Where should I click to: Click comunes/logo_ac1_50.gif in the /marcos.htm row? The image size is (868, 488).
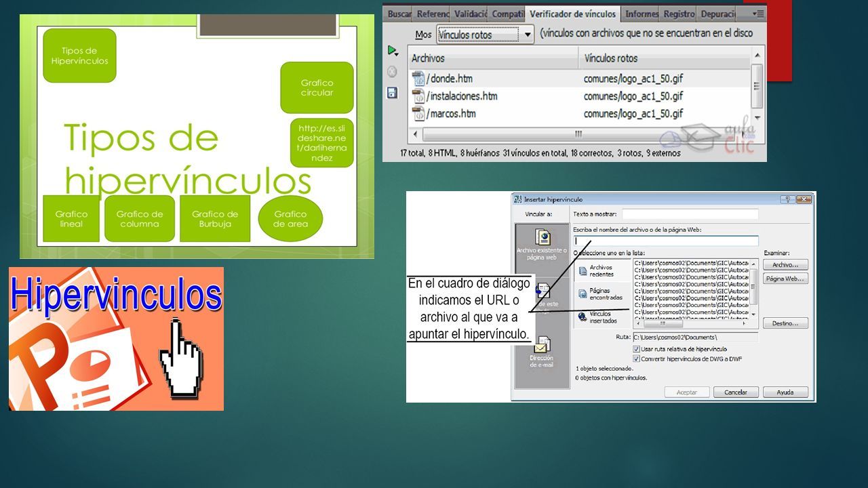[x=633, y=114]
